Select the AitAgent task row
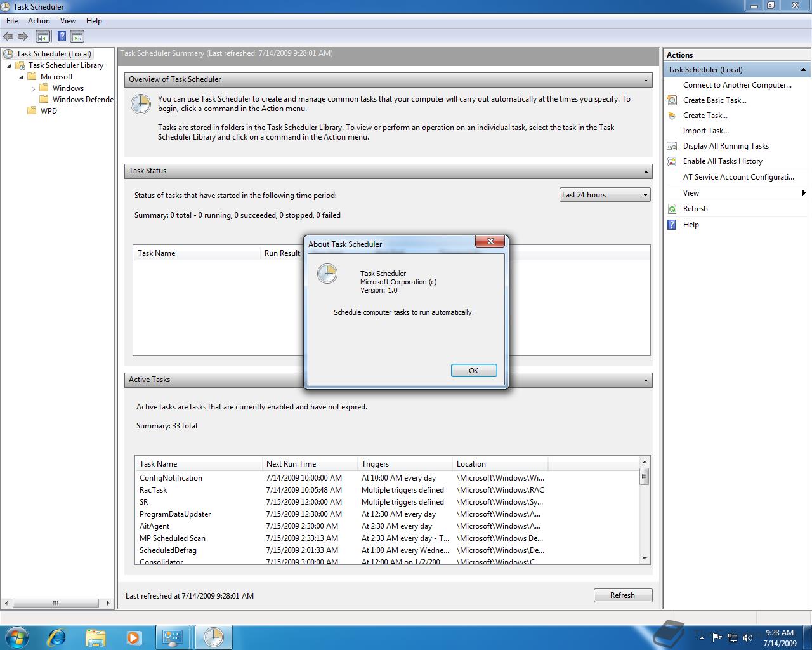This screenshot has width=812, height=650. (387, 526)
